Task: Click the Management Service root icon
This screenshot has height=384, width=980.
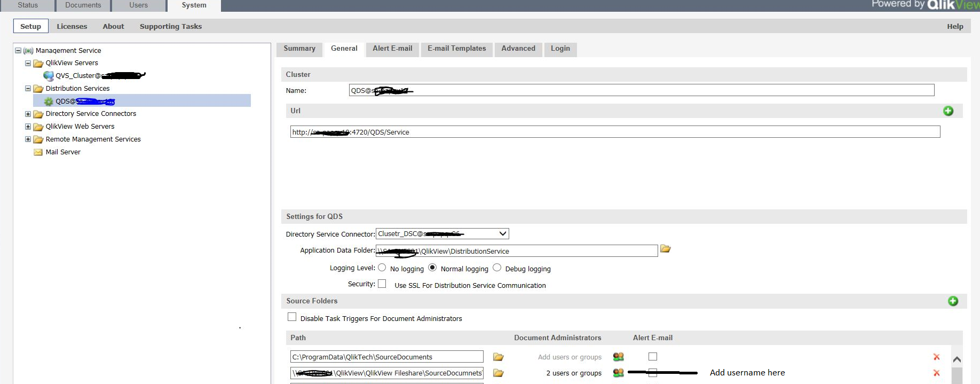Action: tap(28, 51)
